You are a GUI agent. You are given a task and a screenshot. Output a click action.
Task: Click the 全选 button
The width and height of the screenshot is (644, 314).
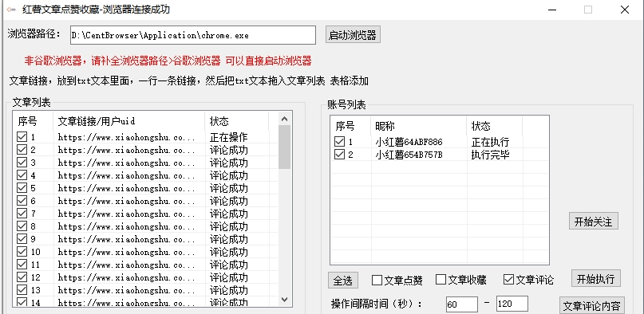coord(343,281)
